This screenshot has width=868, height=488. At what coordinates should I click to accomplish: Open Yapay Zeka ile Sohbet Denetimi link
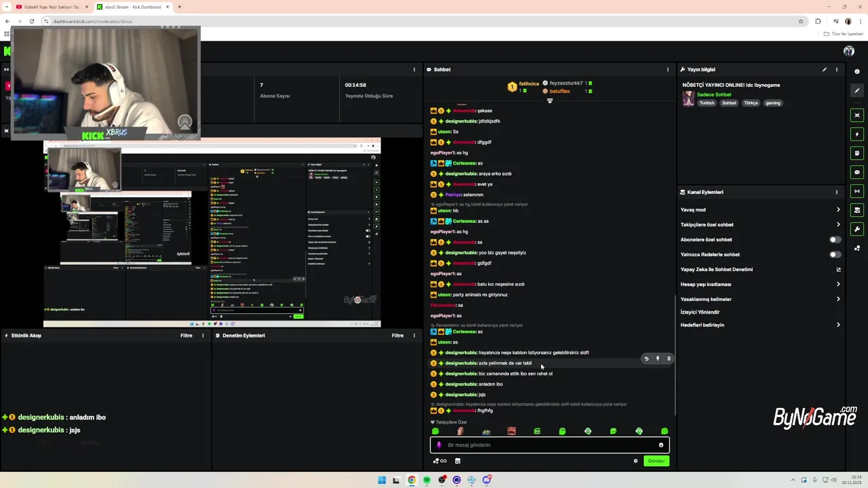point(761,269)
